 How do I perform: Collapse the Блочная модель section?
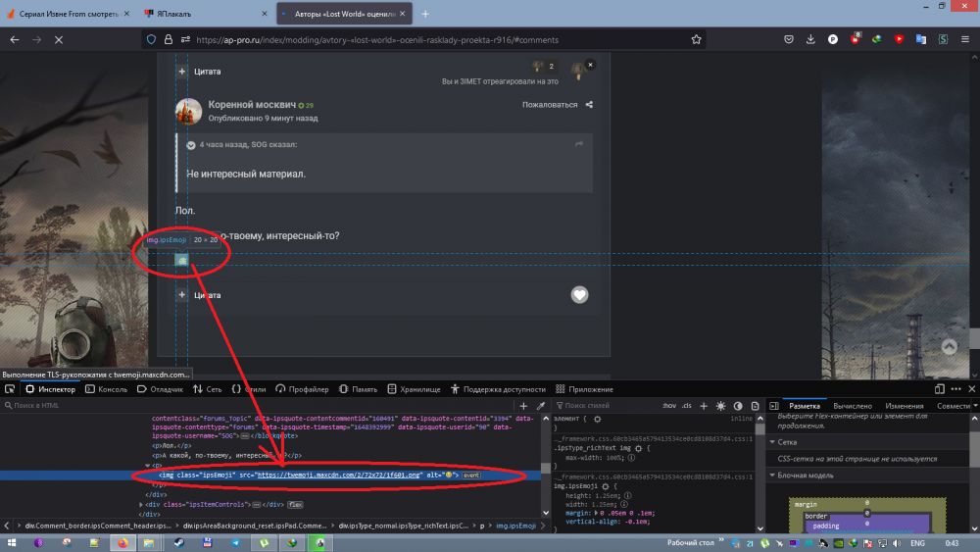pyautogui.click(x=771, y=476)
